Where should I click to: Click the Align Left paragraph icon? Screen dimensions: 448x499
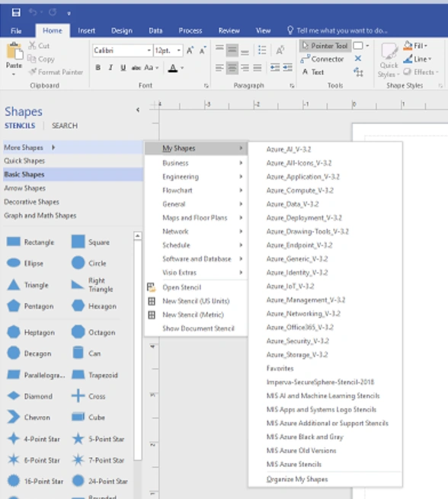pyautogui.click(x=219, y=68)
